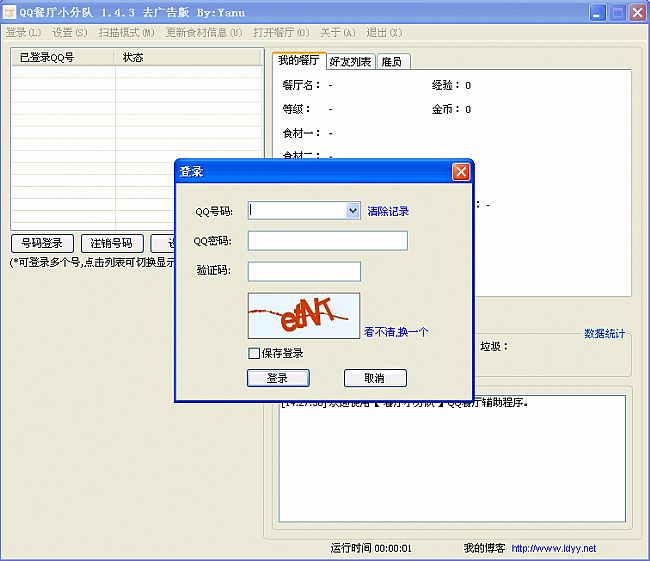The height and width of the screenshot is (561, 650).
Task: Switch to the 好友列表 tab
Action: click(350, 62)
